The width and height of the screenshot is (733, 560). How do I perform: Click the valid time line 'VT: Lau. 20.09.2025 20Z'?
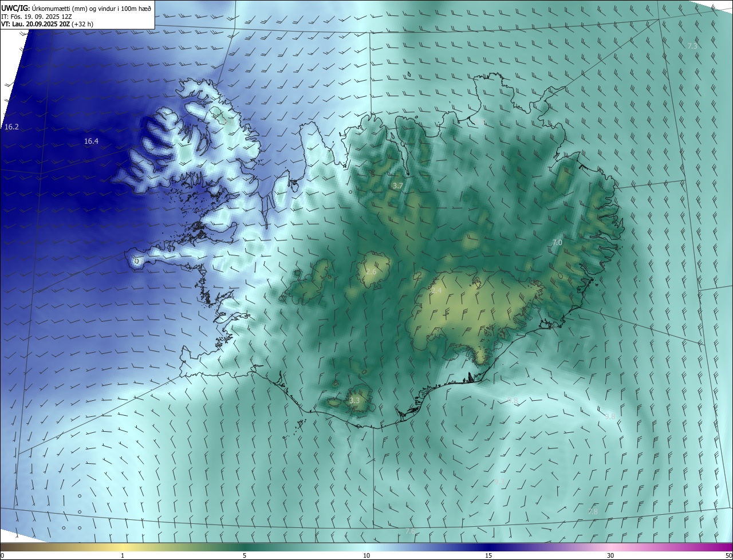click(36, 25)
